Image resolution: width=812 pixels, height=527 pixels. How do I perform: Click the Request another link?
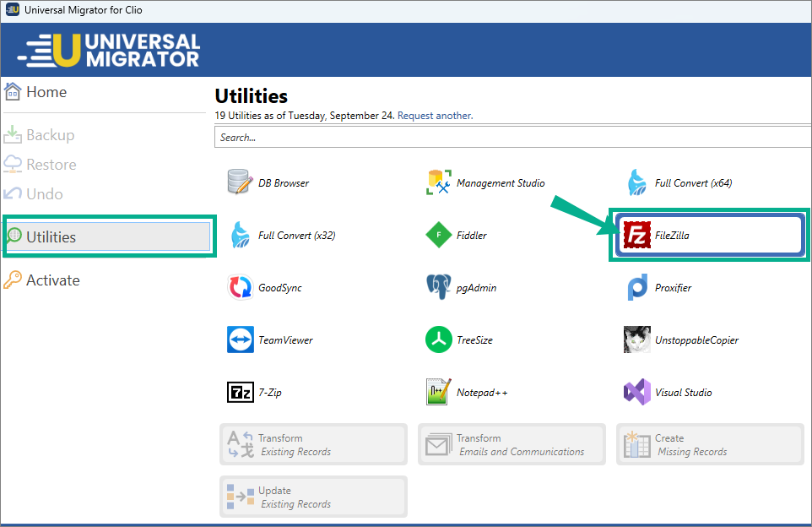pyautogui.click(x=435, y=116)
